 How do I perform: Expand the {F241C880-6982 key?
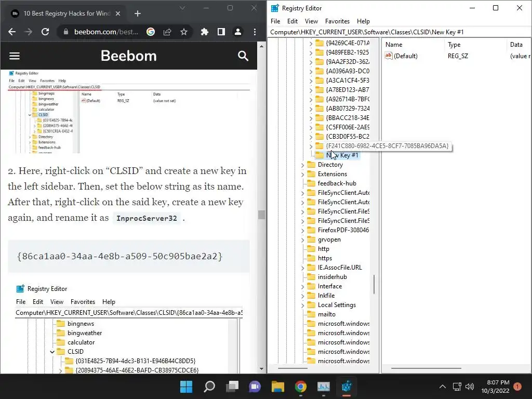pyautogui.click(x=311, y=146)
